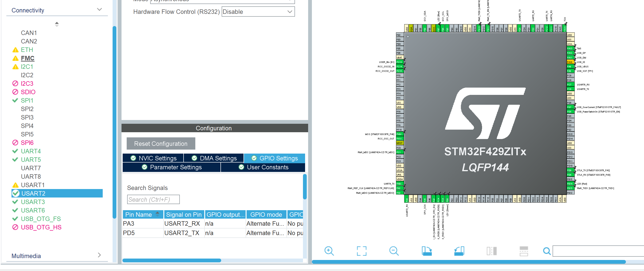Screen dimensions: 644x271
Task: Click the fit-to-screen frame icon
Action: pyautogui.click(x=361, y=251)
